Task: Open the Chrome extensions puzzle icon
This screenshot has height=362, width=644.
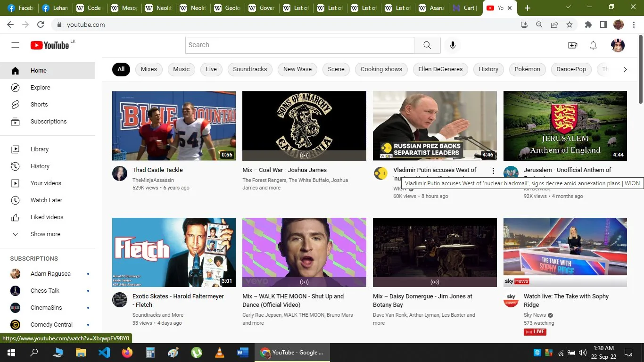Action: (x=588, y=25)
